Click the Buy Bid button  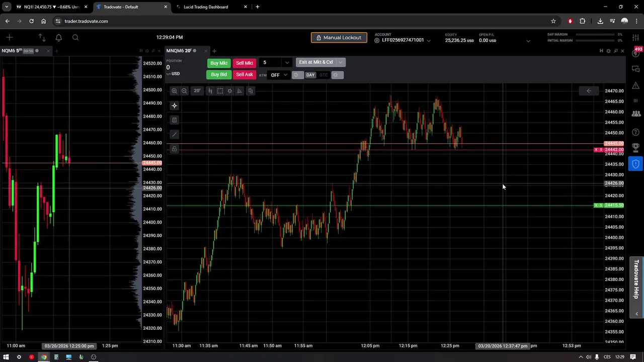tap(219, 74)
